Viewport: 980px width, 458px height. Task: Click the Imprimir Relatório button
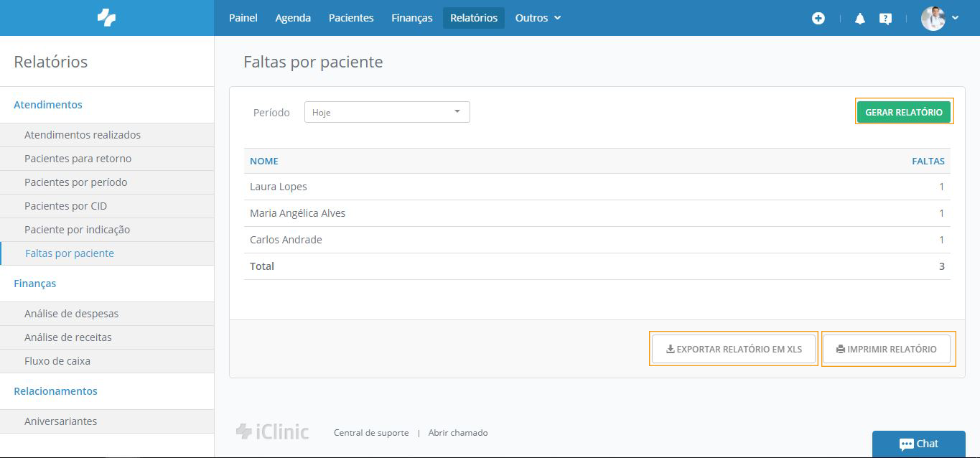[x=887, y=349]
